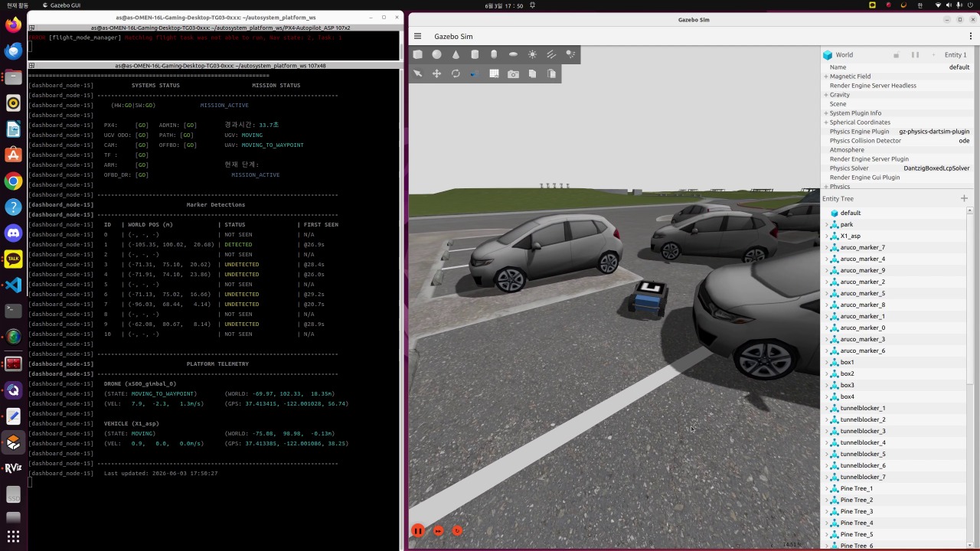Insert a capsule shape into the scene
Image resolution: width=980 pixels, height=551 pixels.
tap(494, 54)
